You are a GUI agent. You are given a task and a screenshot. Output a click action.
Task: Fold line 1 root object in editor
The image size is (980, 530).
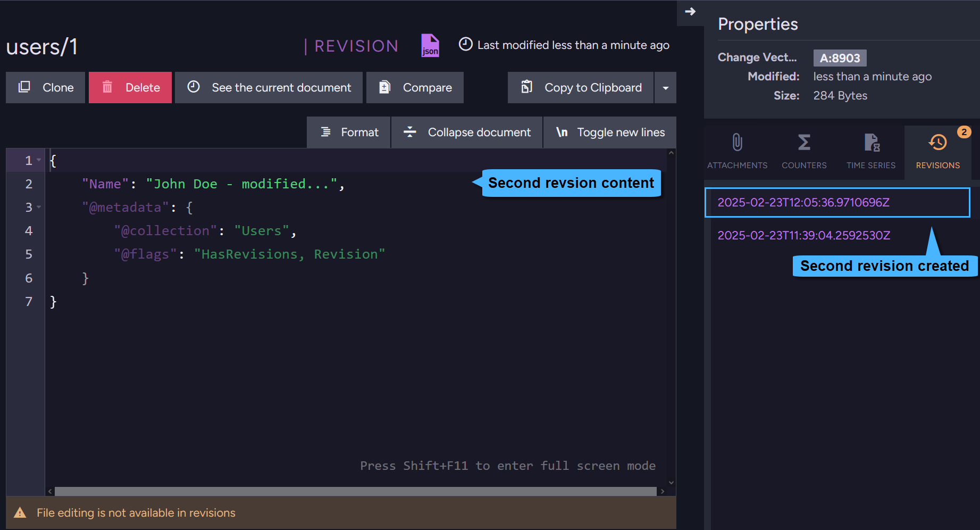39,160
